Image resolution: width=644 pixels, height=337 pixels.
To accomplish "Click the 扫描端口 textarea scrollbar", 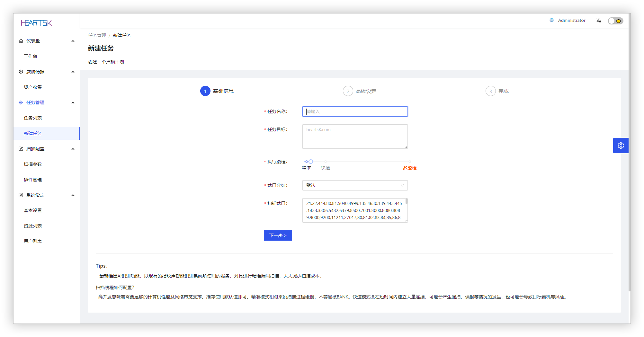I will tap(407, 201).
